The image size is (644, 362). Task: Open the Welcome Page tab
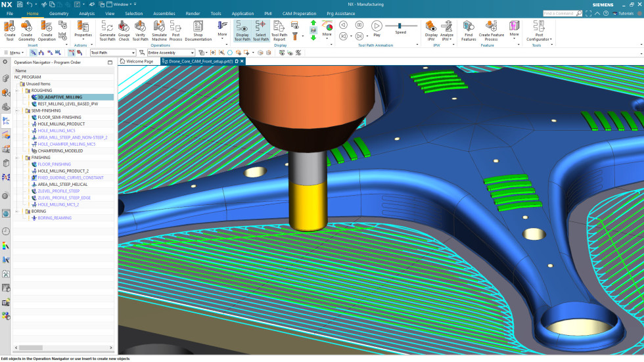(139, 61)
